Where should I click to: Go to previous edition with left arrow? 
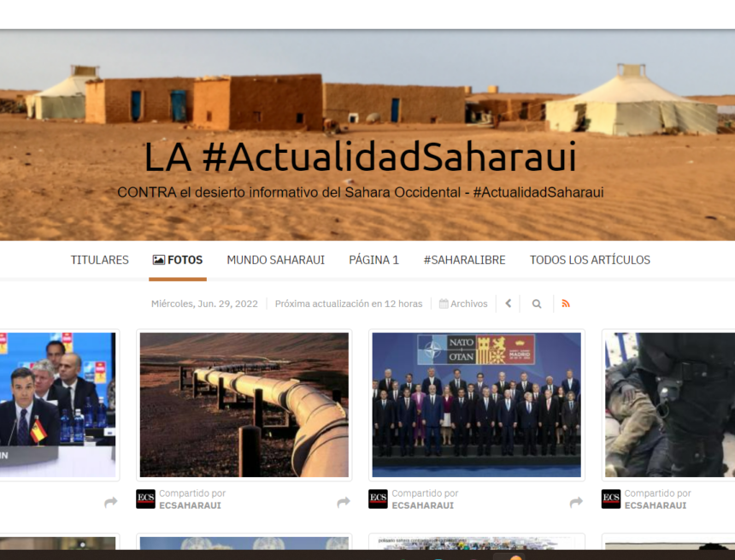(x=509, y=304)
